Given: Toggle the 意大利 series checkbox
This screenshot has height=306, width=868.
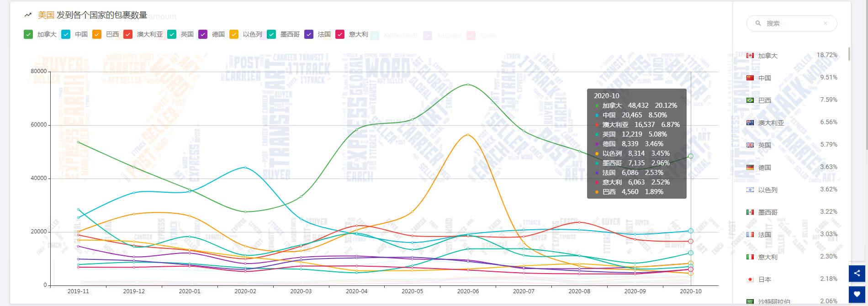Looking at the screenshot, I should click(340, 34).
